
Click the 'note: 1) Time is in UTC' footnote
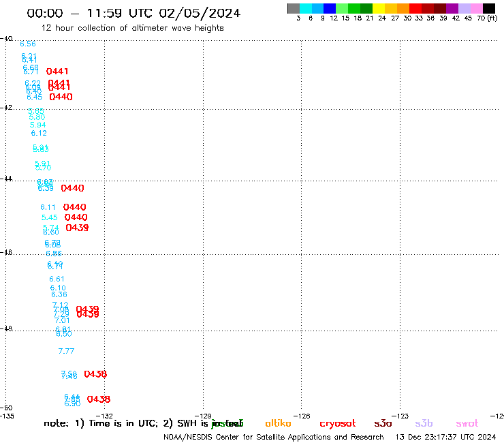click(x=101, y=423)
